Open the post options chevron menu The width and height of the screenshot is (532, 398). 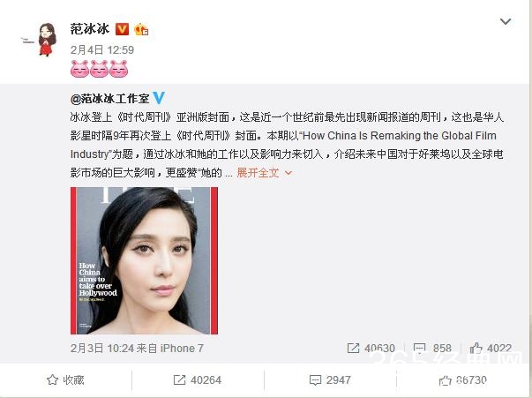[x=506, y=22]
